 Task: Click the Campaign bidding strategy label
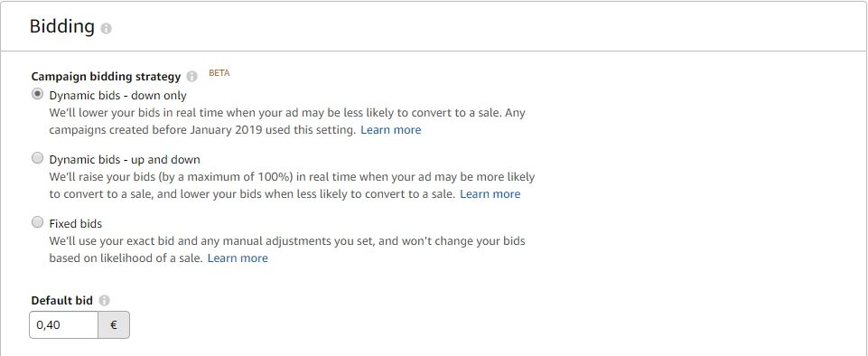pos(106,77)
